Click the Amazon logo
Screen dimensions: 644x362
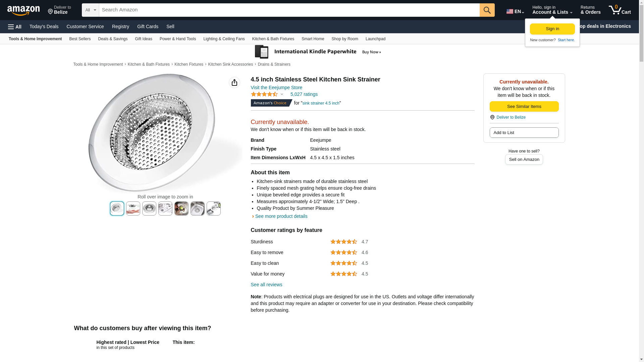(23, 10)
